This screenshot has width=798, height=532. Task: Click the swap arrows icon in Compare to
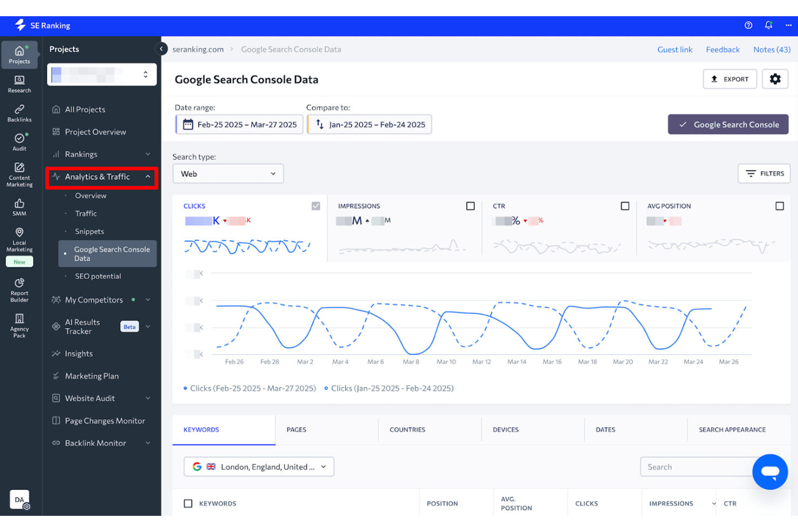[319, 125]
